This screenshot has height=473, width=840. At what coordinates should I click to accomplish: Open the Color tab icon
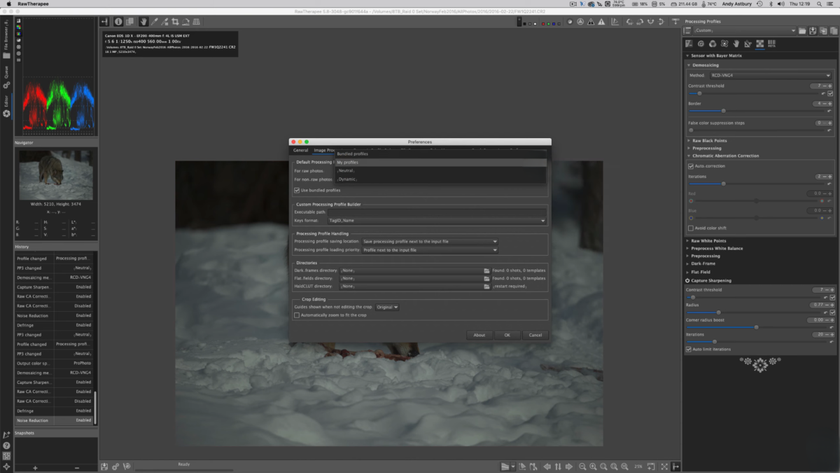tap(712, 44)
